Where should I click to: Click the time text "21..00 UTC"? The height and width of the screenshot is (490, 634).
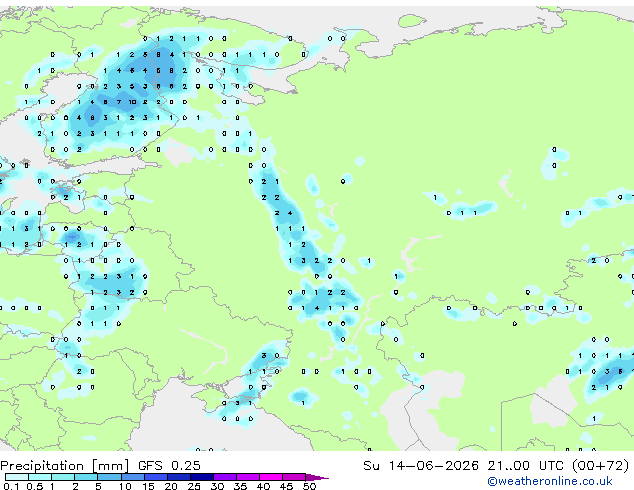(x=525, y=466)
